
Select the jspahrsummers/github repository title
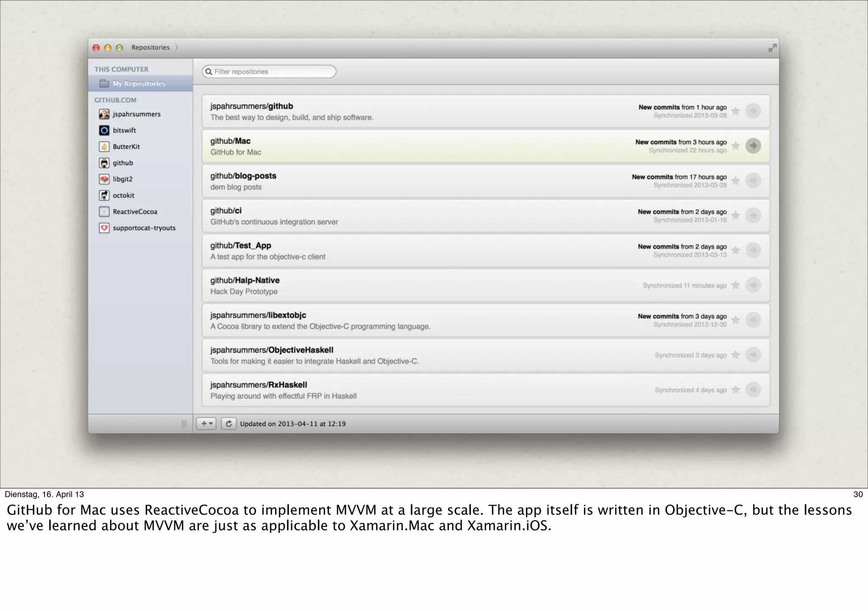click(x=251, y=106)
